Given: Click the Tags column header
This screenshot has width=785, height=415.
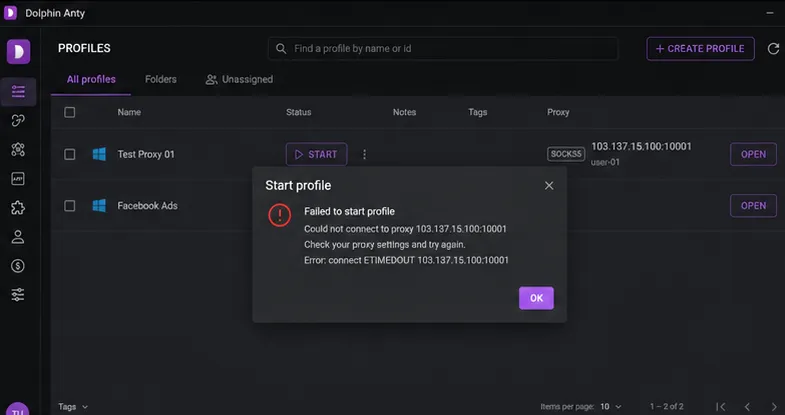Looking at the screenshot, I should click(x=478, y=112).
